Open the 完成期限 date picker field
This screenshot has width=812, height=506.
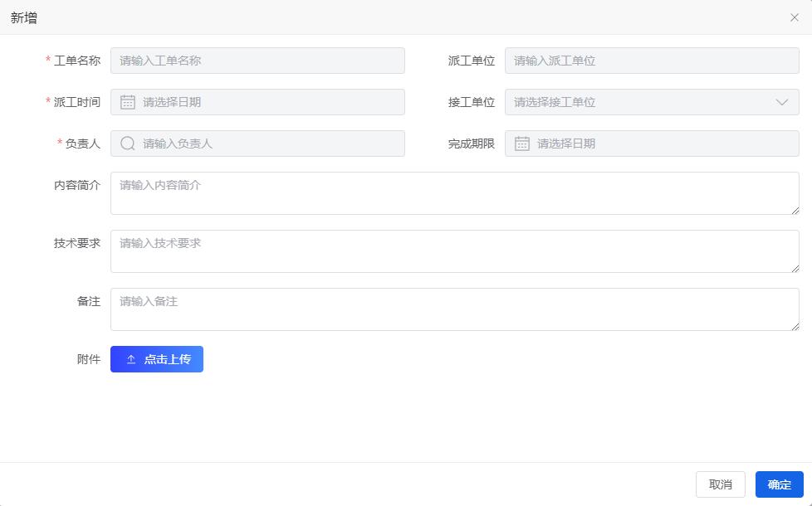(x=652, y=144)
